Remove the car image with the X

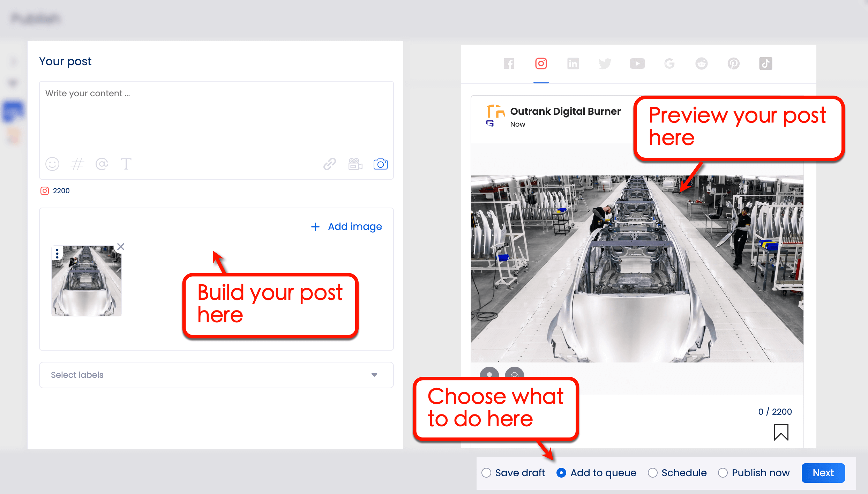point(120,247)
